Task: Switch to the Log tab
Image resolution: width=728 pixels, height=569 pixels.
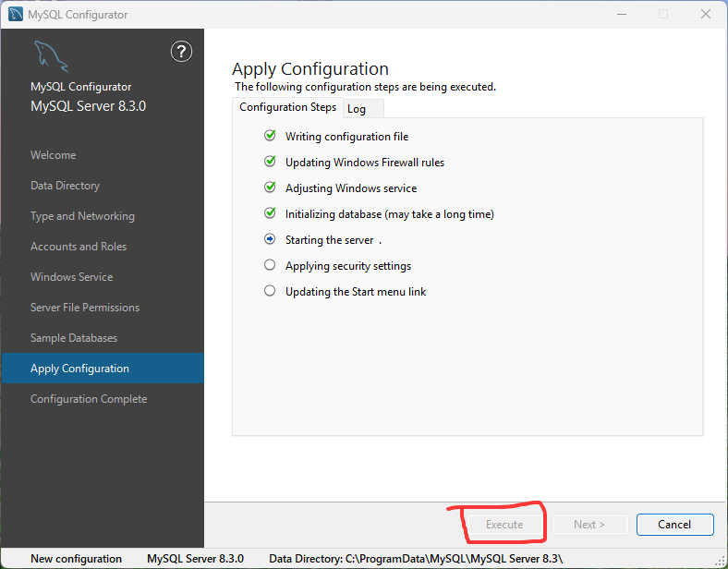Action: click(x=363, y=109)
